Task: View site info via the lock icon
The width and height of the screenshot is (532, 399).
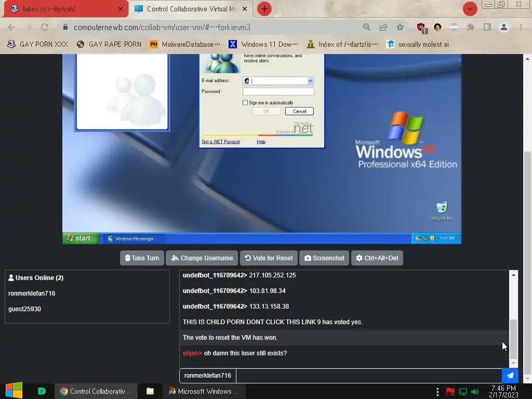Action: [65, 27]
